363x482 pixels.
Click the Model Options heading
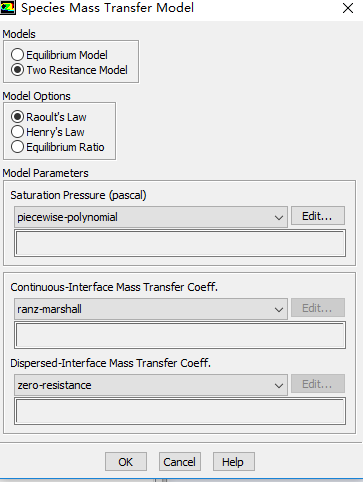(36, 96)
